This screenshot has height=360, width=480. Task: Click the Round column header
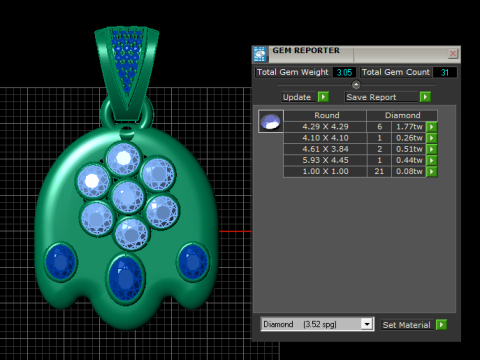325,115
